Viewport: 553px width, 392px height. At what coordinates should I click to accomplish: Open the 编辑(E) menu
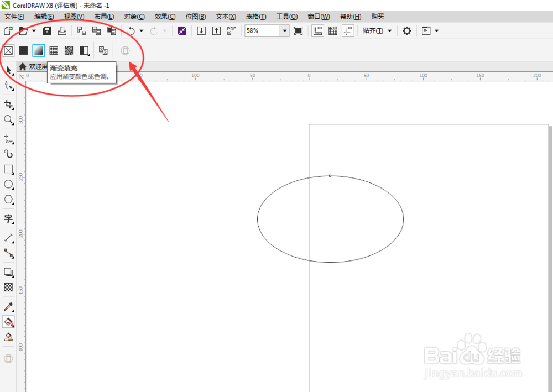coord(44,17)
